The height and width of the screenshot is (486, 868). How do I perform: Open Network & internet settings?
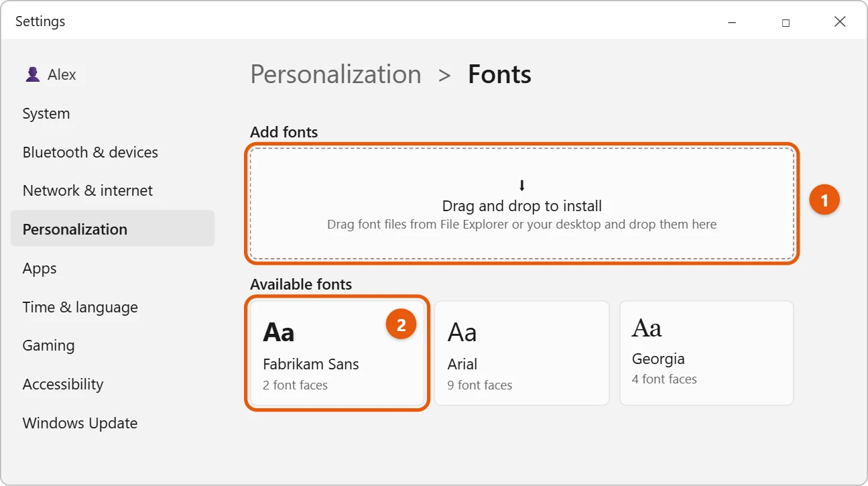[88, 190]
